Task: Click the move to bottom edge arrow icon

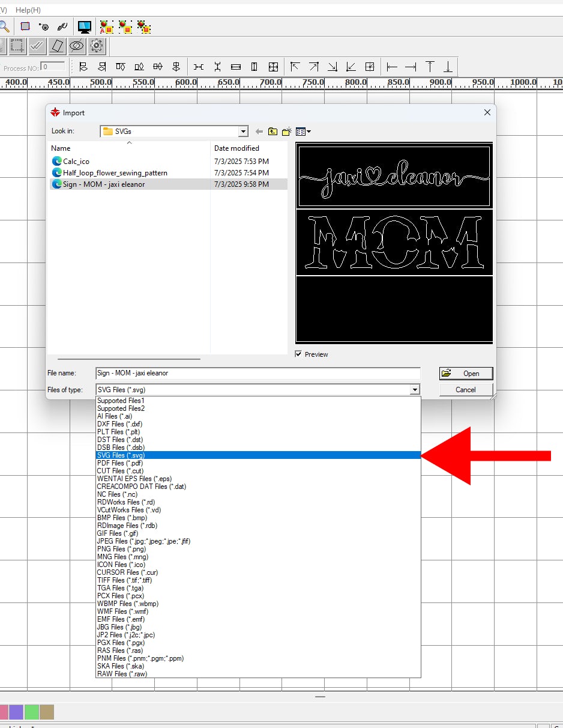Action: pyautogui.click(x=448, y=67)
